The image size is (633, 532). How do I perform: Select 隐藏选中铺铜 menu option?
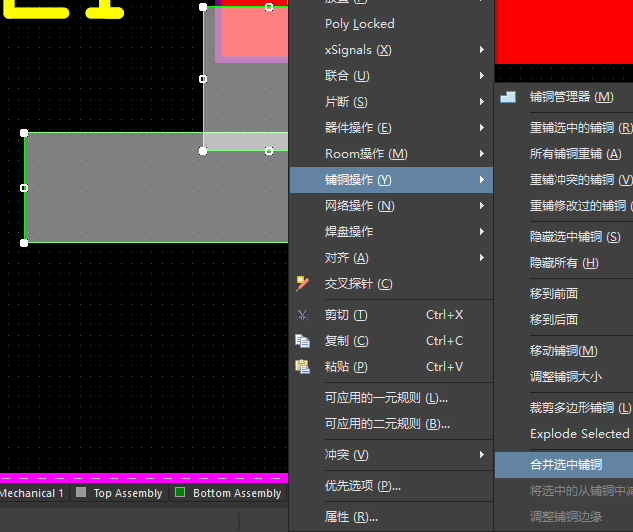(574, 237)
